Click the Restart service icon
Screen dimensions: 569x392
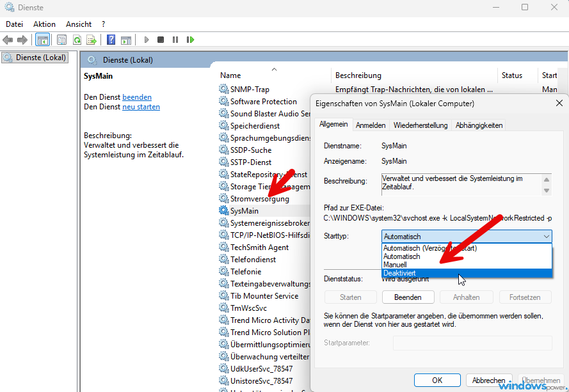[x=191, y=40]
